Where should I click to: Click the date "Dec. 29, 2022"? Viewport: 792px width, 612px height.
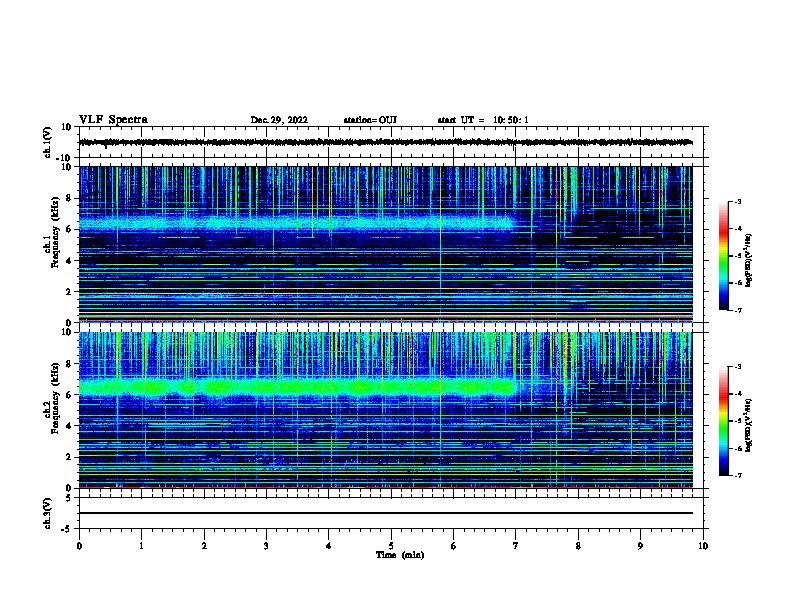[279, 120]
